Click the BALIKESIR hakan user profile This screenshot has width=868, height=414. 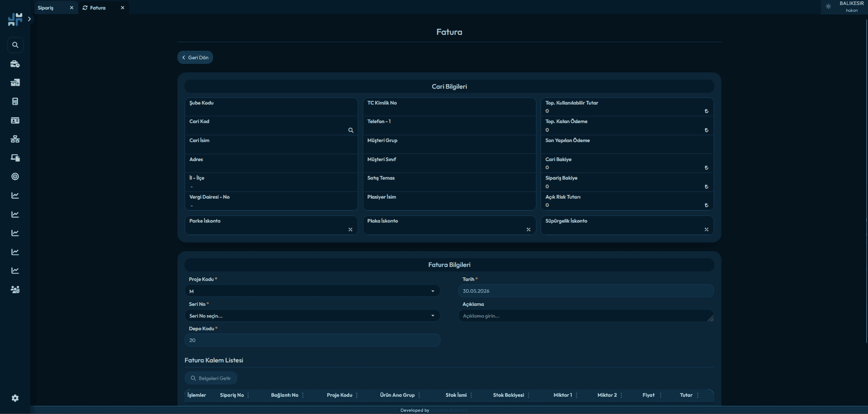[x=852, y=7]
